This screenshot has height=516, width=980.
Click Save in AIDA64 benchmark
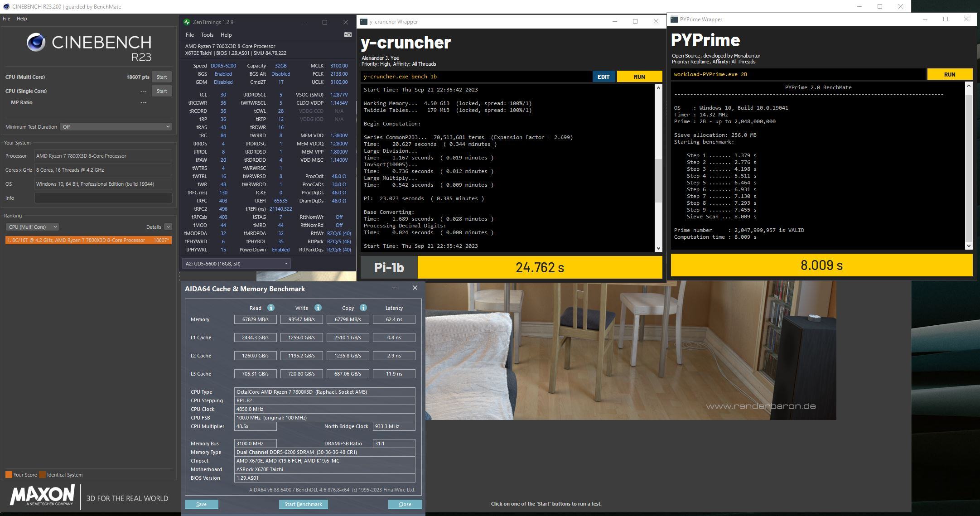click(x=201, y=504)
